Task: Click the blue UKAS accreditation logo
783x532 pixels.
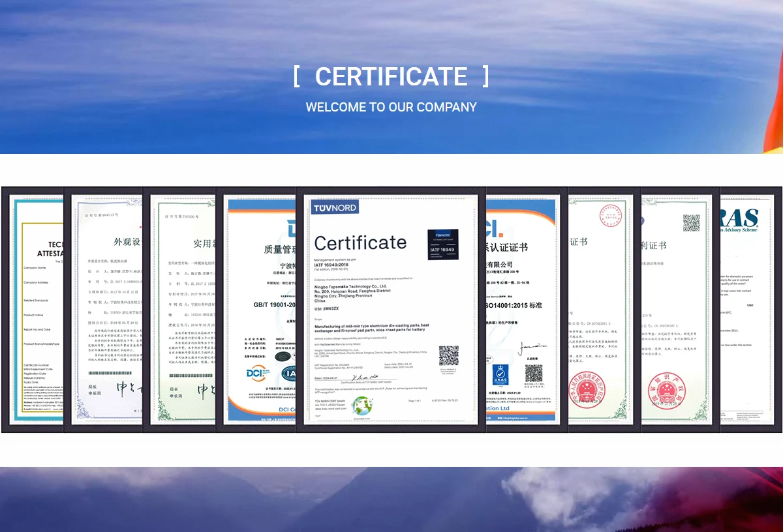Action: (501, 375)
